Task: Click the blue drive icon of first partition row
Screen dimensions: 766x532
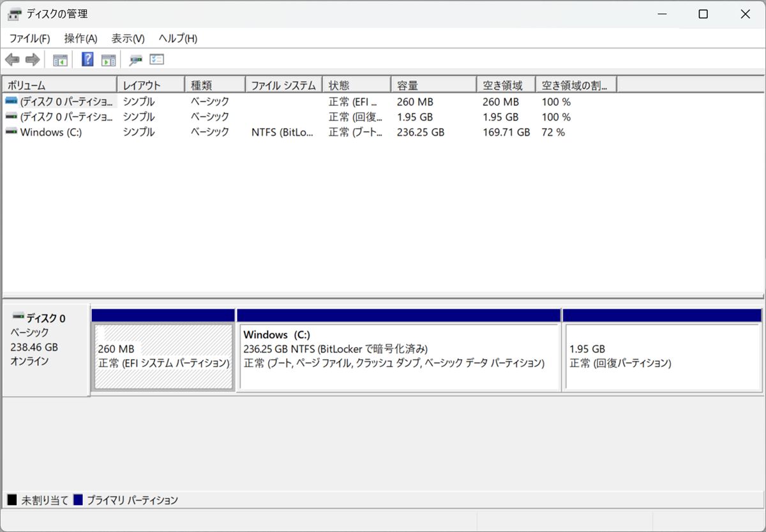Action: click(x=11, y=101)
